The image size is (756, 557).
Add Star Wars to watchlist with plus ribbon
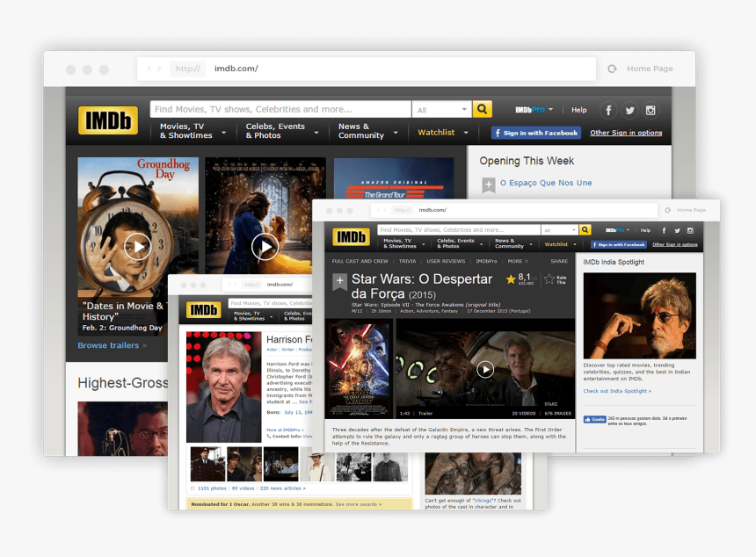[339, 281]
